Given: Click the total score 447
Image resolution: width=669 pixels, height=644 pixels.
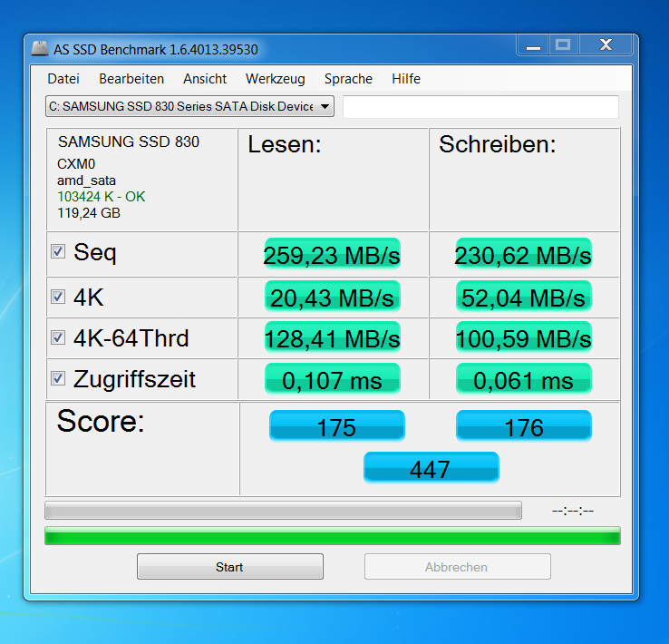Looking at the screenshot, I should [x=431, y=468].
